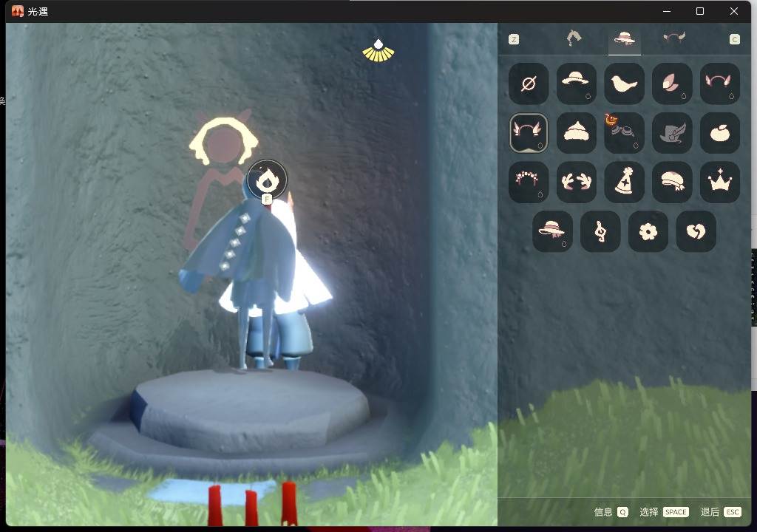Viewport: 757px width, 532px height.
Task: Select the pink flower crown headband
Action: [528, 182]
